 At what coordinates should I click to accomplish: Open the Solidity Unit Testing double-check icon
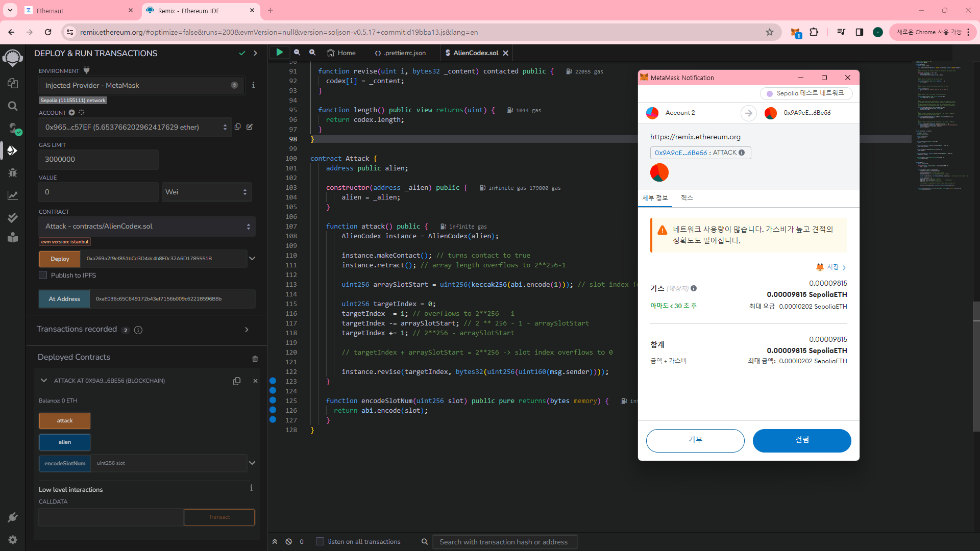tap(13, 218)
